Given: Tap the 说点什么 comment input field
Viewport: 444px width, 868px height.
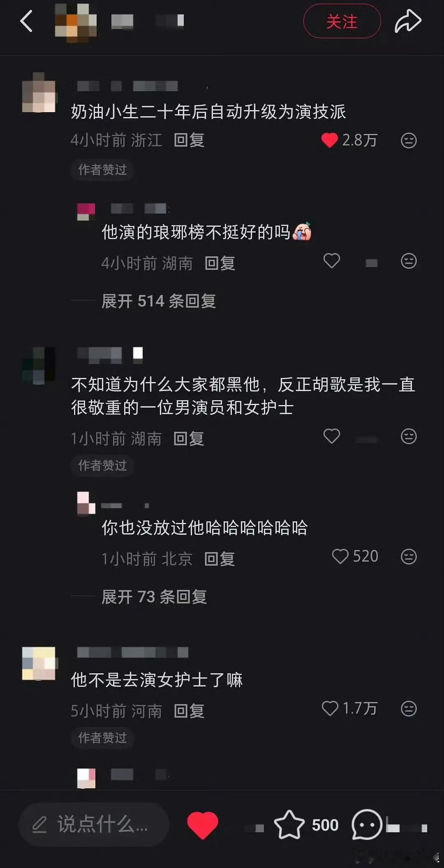Looking at the screenshot, I should coord(94,824).
